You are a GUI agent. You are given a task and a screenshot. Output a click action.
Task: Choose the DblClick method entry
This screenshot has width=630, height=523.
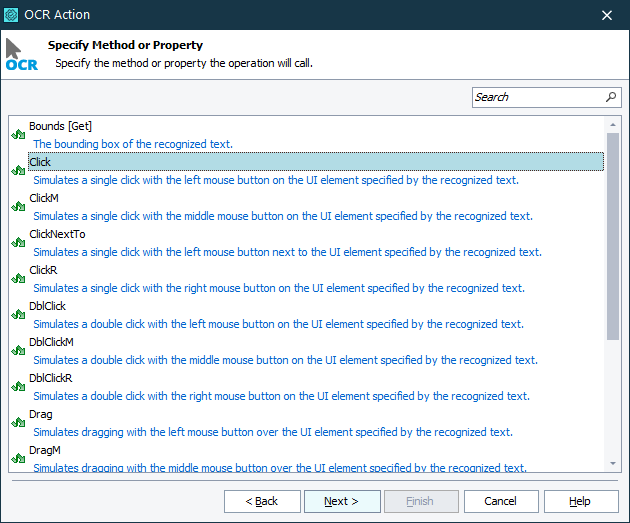click(x=48, y=306)
